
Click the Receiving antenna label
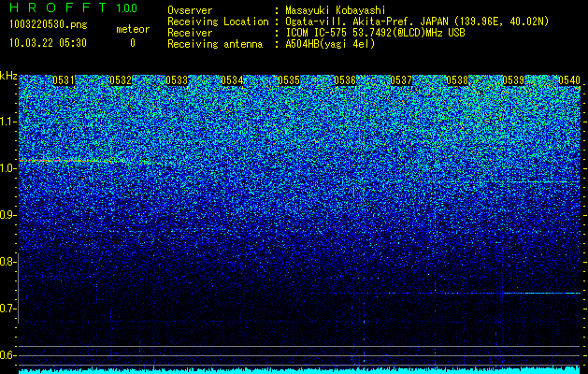215,44
